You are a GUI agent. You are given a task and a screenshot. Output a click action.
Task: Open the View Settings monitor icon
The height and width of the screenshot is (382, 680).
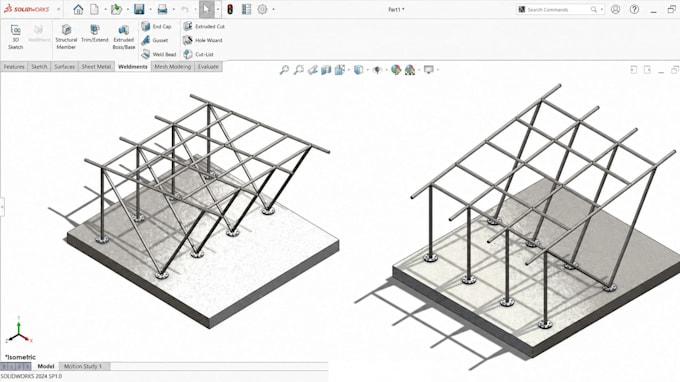click(x=428, y=69)
